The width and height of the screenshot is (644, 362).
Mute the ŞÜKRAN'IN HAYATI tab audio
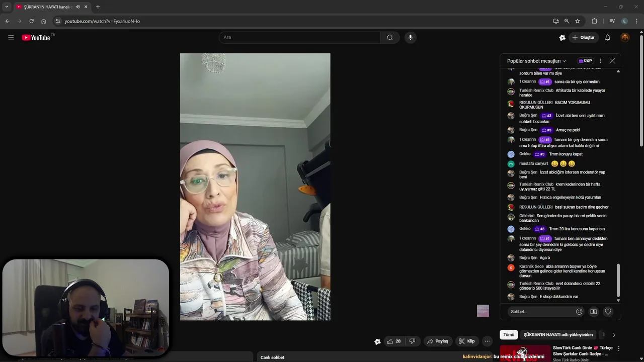pyautogui.click(x=77, y=7)
